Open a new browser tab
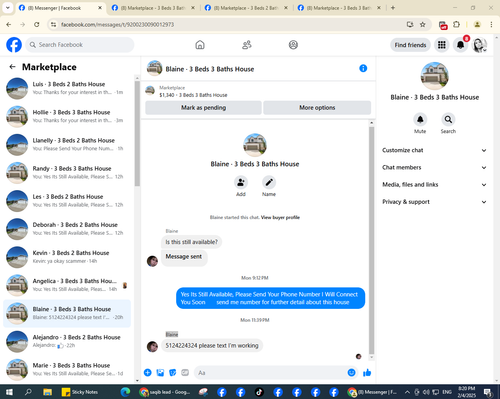 click(393, 8)
